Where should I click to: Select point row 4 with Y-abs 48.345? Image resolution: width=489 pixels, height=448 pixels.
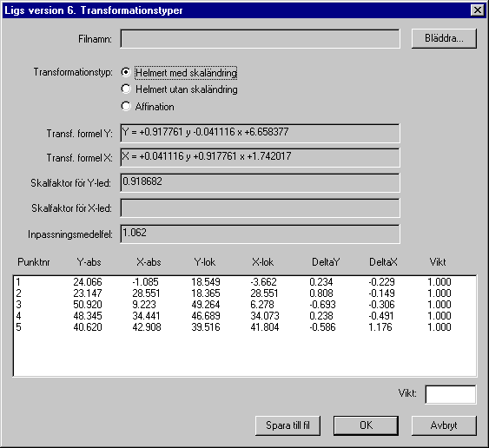coord(245,316)
